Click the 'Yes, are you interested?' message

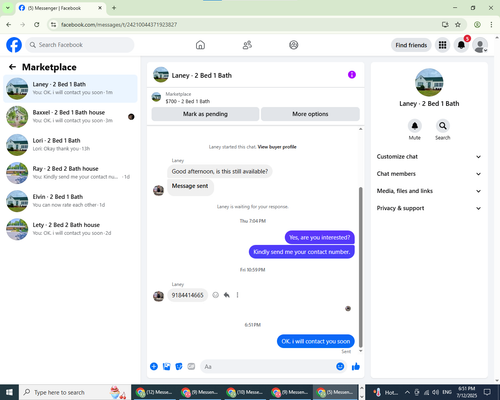pos(320,237)
